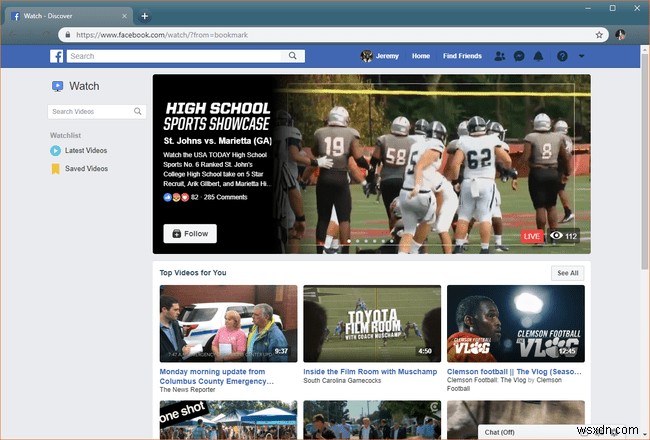Click Jeremy's profile picture in navbar
The width and height of the screenshot is (650, 440).
tap(366, 56)
